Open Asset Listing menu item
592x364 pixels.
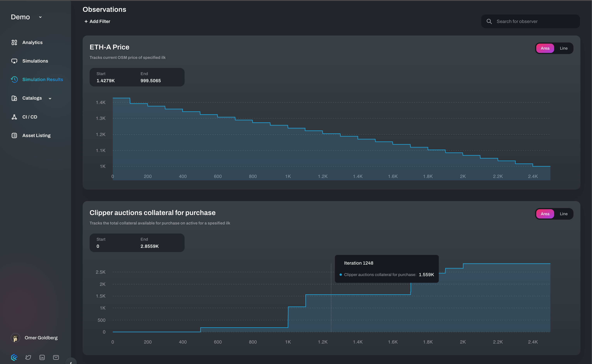[x=36, y=135]
